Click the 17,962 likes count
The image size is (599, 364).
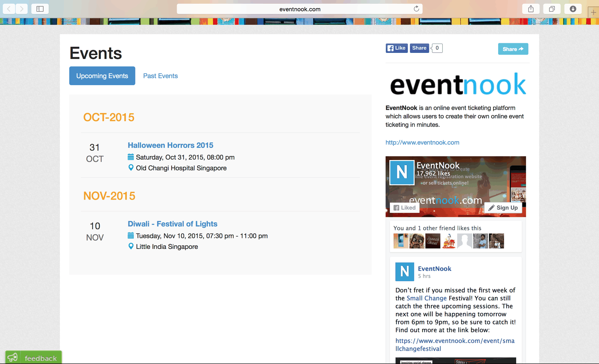click(x=433, y=173)
